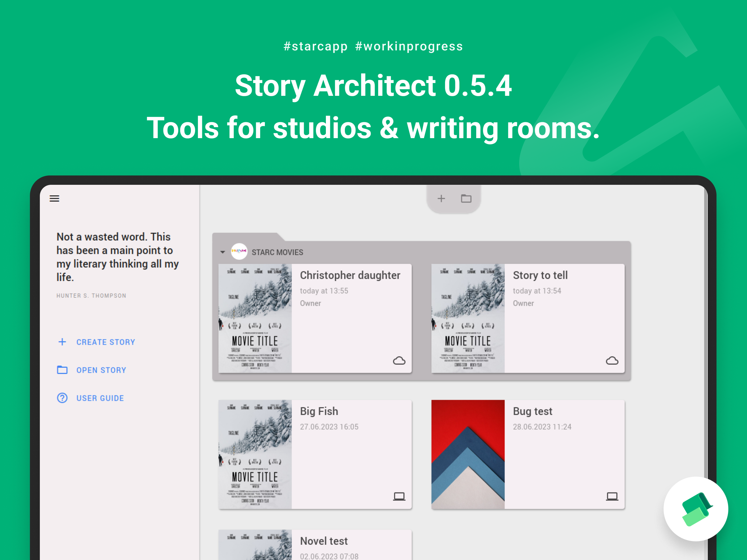The width and height of the screenshot is (747, 560).
Task: Click the HUNTER S. THOMPSON attribution
Action: tap(91, 296)
